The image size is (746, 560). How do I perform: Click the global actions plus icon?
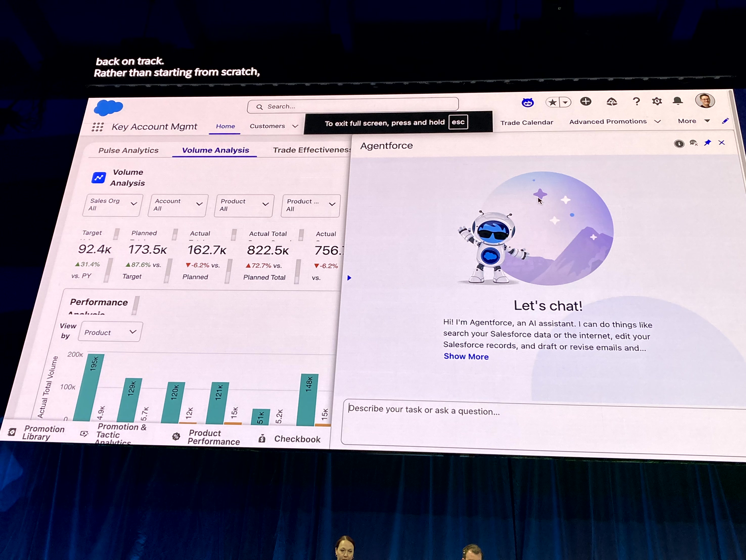click(585, 101)
